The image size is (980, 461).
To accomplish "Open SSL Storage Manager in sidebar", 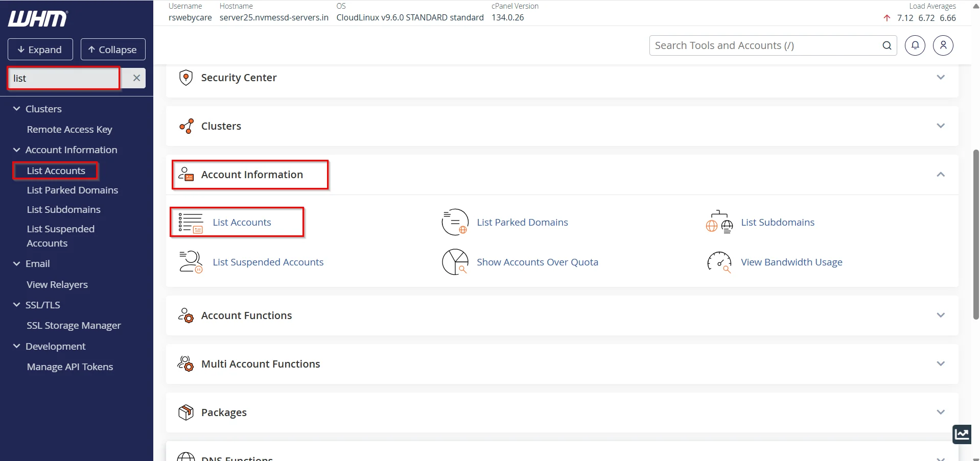I will tap(74, 326).
